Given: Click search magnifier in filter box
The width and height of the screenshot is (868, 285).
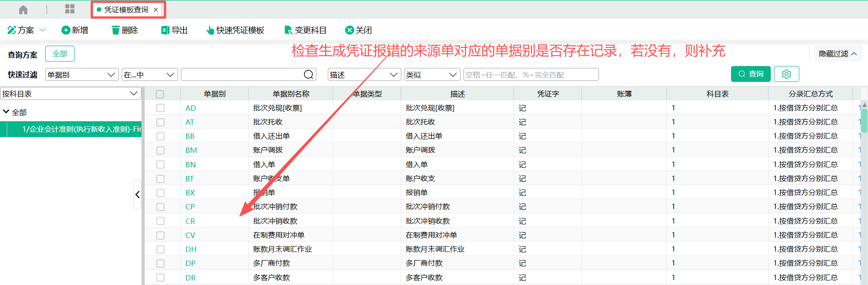Looking at the screenshot, I should click(x=308, y=75).
